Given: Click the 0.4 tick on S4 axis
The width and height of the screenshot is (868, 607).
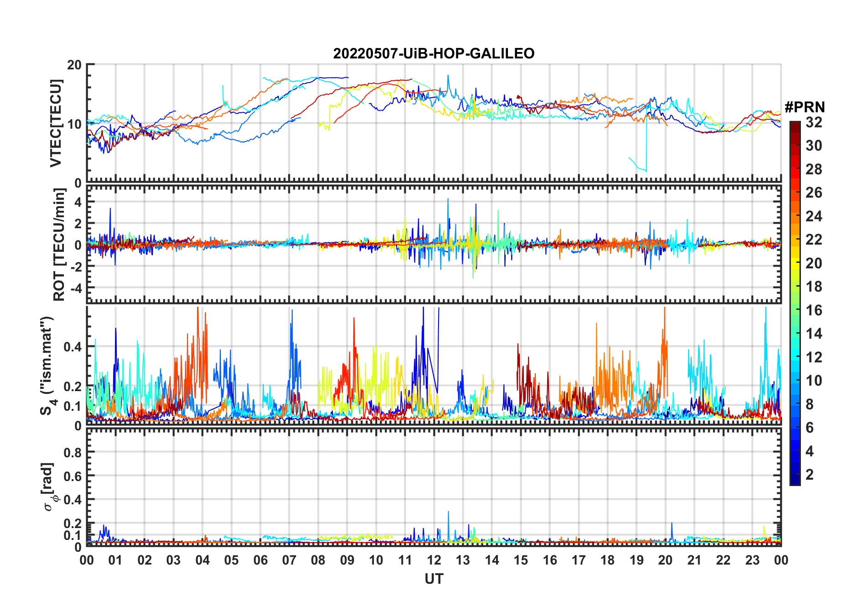Looking at the screenshot, I should click(73, 347).
